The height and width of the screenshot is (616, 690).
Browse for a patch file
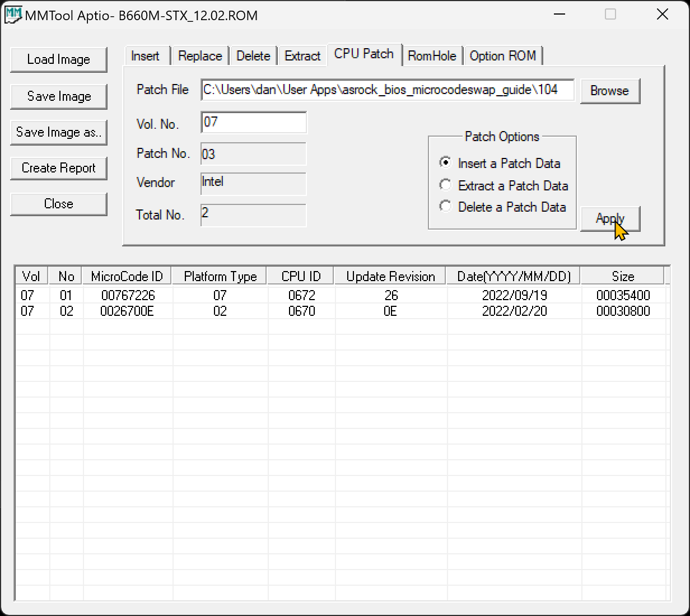(x=610, y=91)
